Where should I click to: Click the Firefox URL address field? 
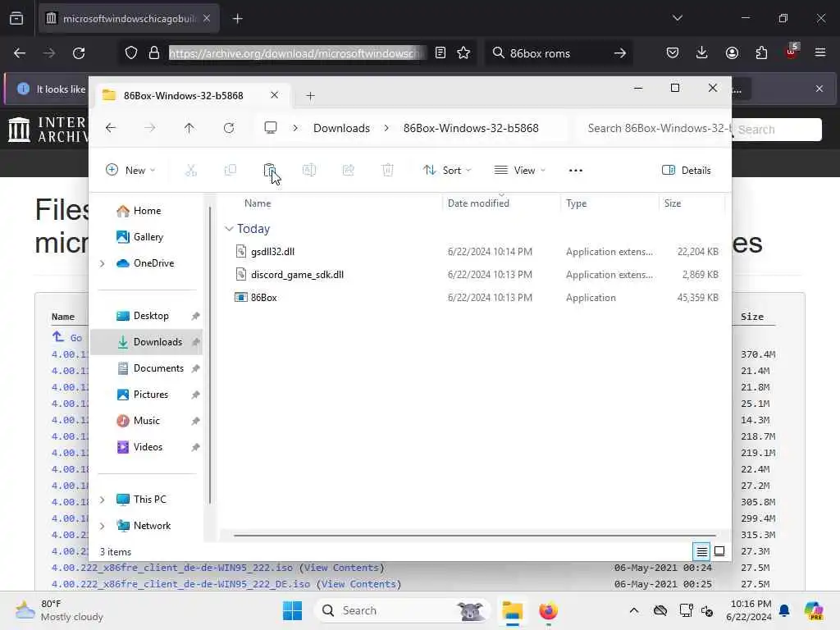click(295, 53)
